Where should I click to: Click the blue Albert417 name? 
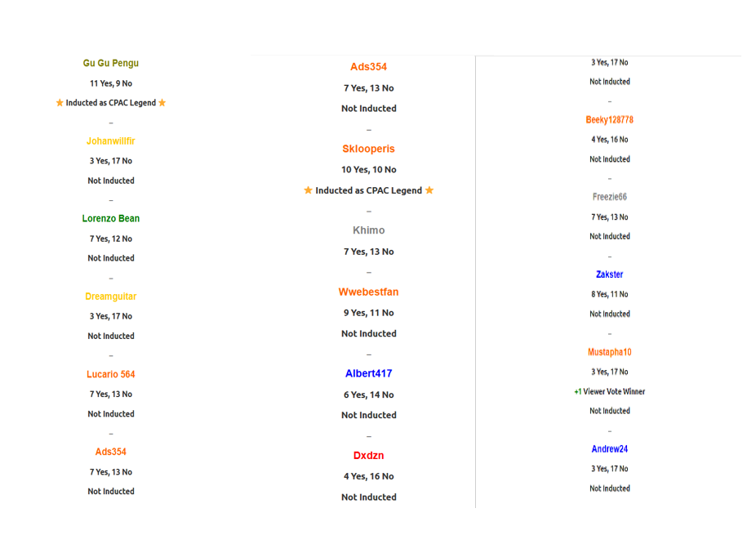pyautogui.click(x=368, y=373)
